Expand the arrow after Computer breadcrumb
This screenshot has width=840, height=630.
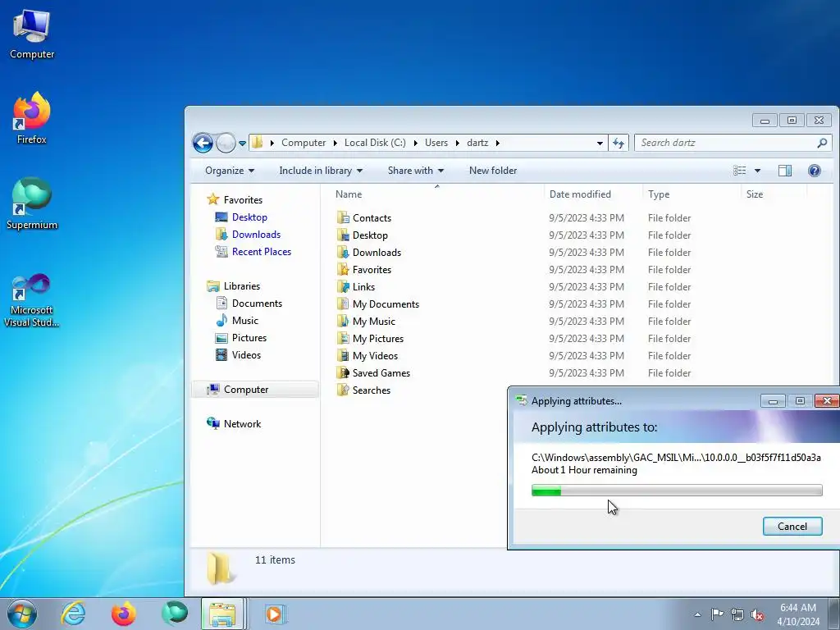click(335, 143)
